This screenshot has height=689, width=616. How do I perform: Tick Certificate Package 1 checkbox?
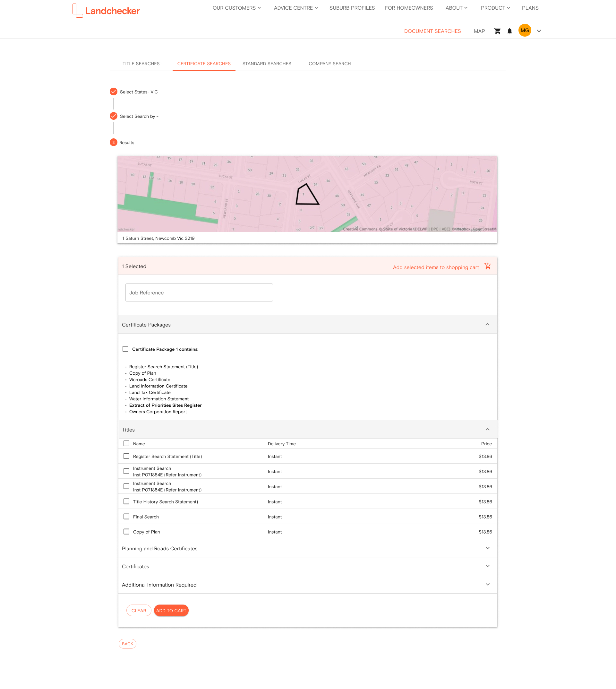tap(125, 349)
